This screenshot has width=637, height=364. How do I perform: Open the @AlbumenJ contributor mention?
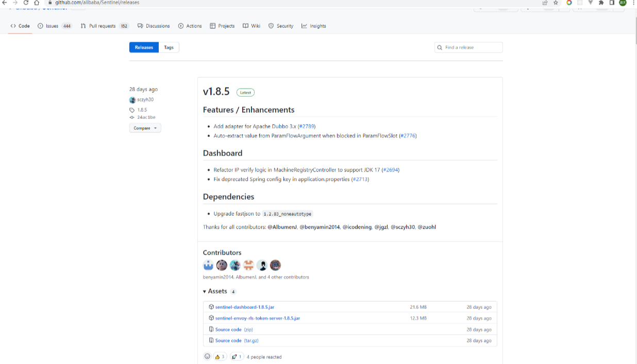coord(282,227)
